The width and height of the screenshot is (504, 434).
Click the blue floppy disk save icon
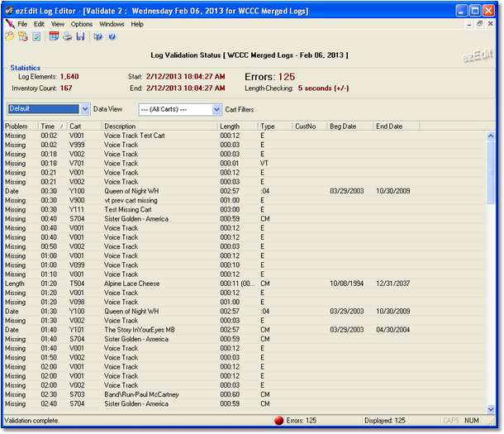coord(80,36)
